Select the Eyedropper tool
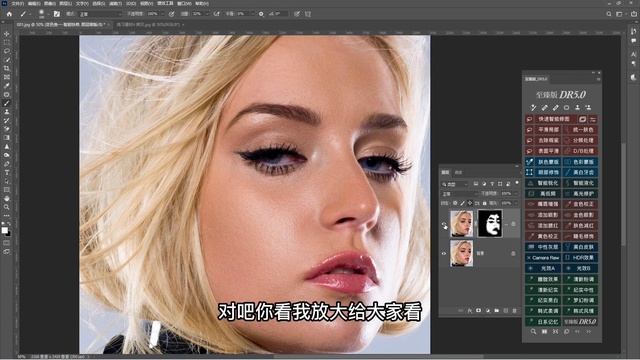Viewport: 640px width, 360px height. (7, 86)
